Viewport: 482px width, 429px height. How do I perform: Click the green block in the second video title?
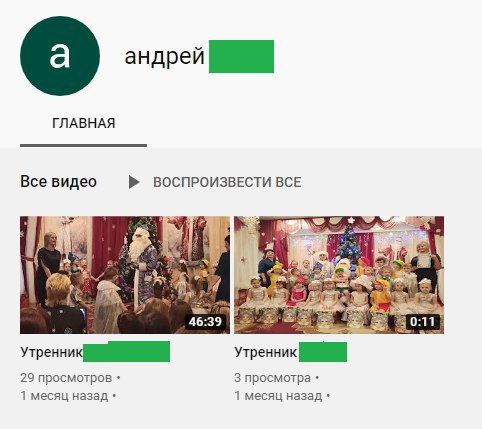pyautogui.click(x=323, y=352)
